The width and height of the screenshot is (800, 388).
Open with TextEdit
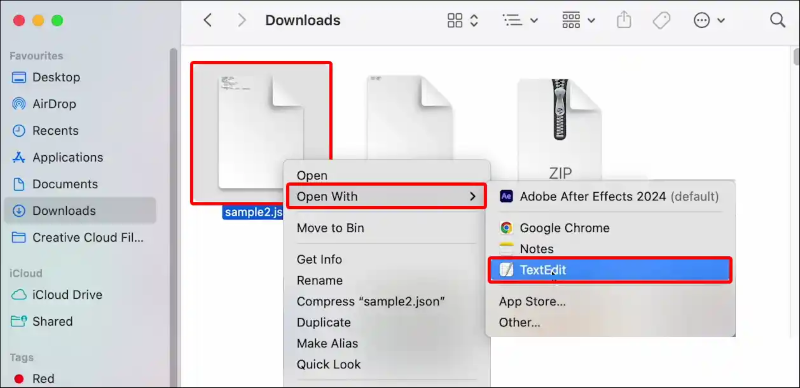[610, 270]
